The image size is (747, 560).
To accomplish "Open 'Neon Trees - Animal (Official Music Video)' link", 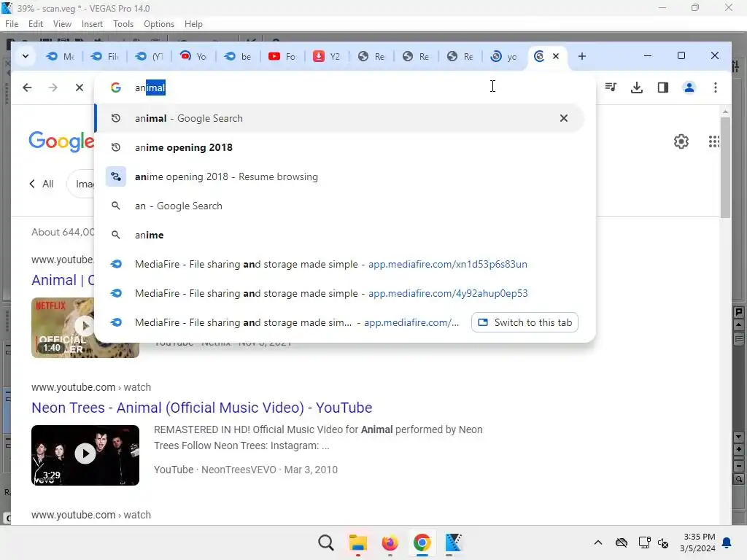I will point(201,408).
